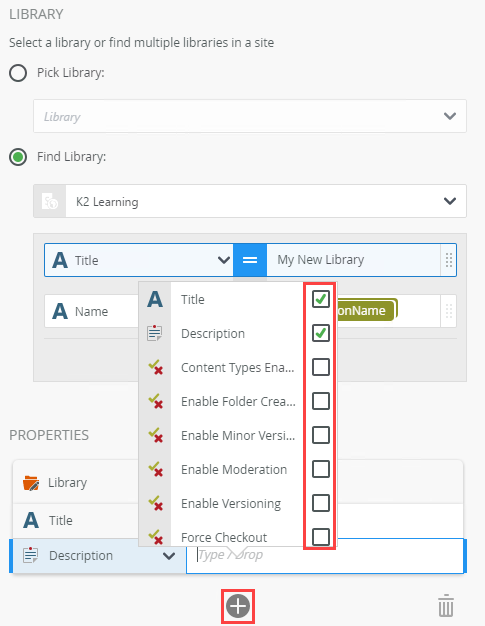Click the site icon beside K2 Learning
The image size is (485, 626).
[x=50, y=201]
